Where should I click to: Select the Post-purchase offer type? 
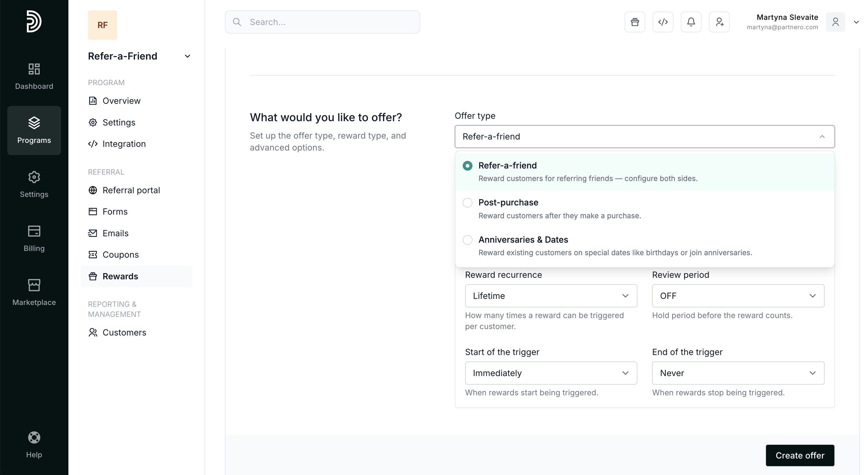tap(467, 203)
